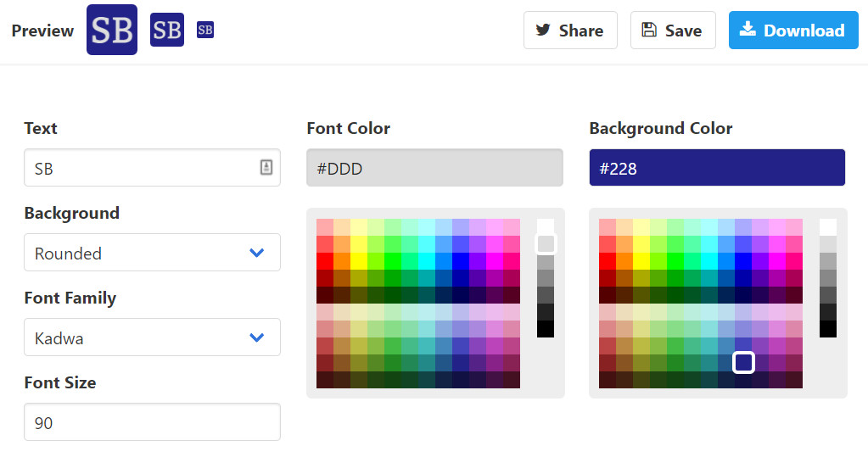Pick medium gray in Background Color grayscale column

(828, 278)
